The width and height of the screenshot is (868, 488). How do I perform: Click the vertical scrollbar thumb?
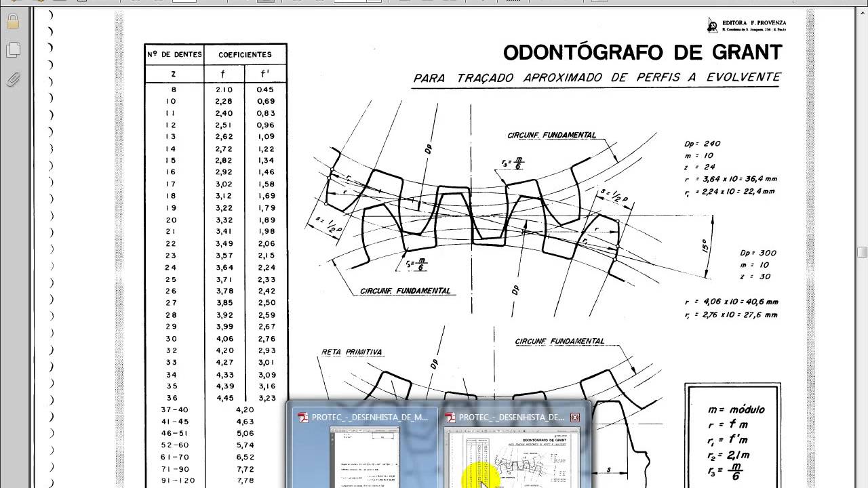coord(863,252)
